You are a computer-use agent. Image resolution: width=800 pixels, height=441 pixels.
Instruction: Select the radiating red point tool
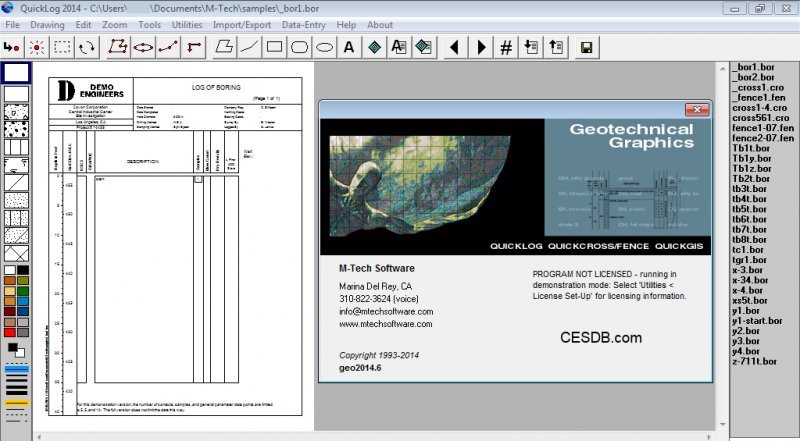click(x=37, y=47)
